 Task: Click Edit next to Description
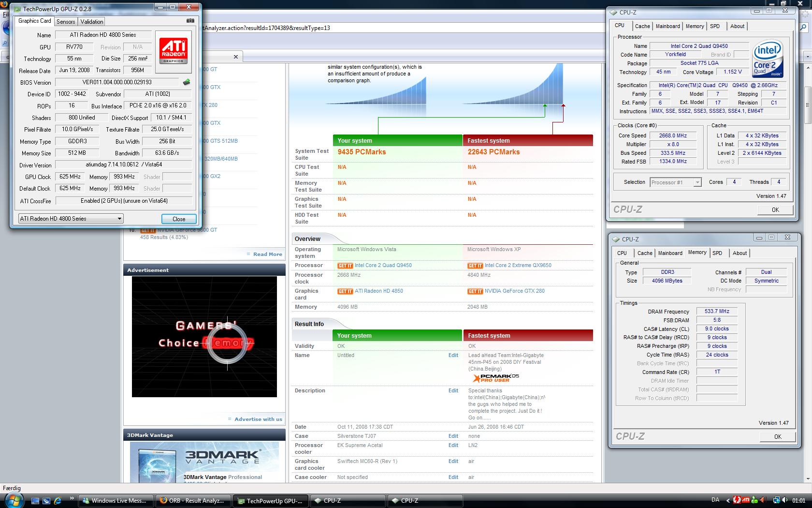(453, 391)
